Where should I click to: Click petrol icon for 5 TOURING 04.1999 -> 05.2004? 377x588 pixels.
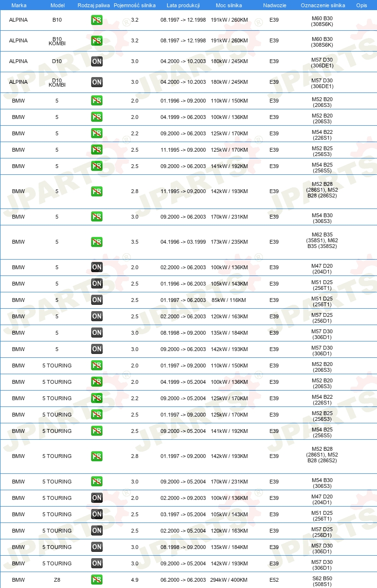(x=97, y=382)
